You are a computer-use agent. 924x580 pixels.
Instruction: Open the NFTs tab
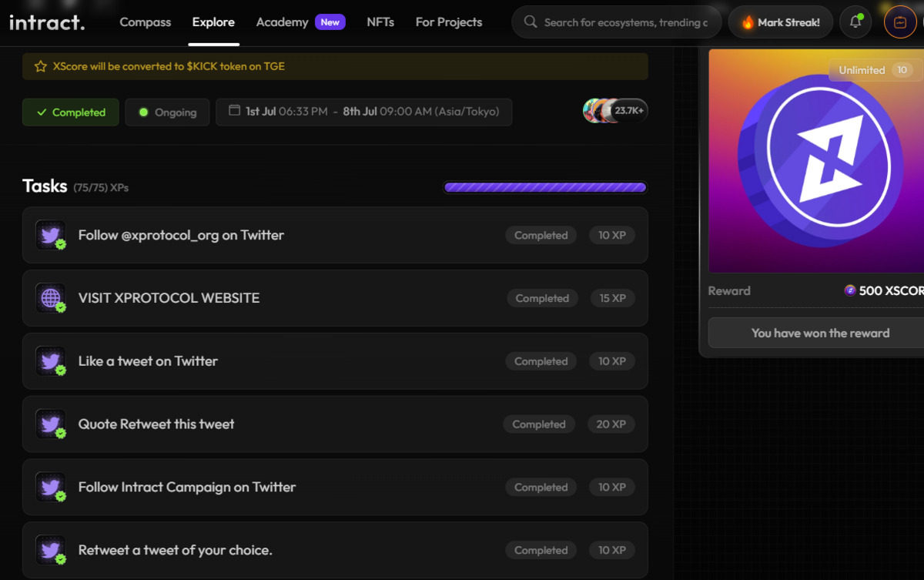pos(380,22)
